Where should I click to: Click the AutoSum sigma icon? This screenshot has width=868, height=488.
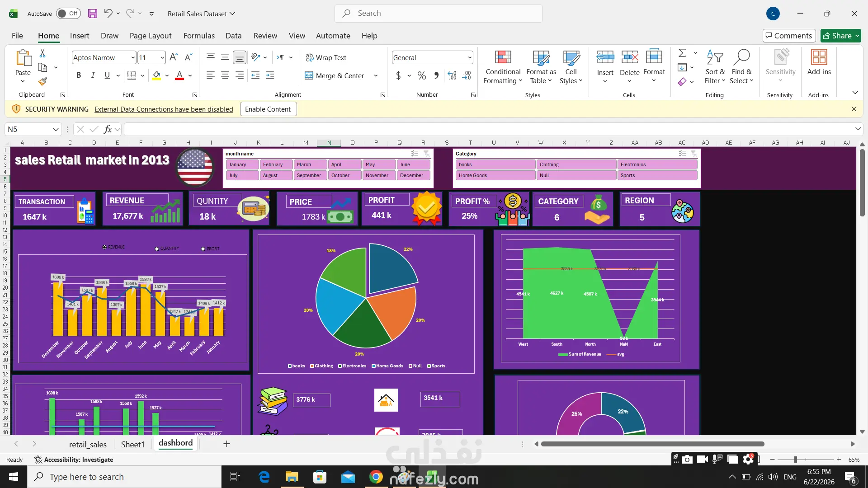point(682,53)
